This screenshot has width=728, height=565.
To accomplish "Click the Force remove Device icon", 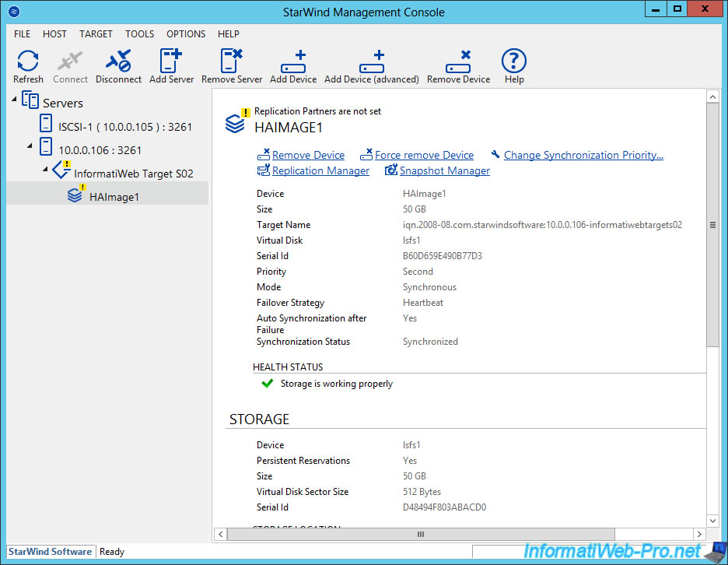I will click(x=366, y=154).
